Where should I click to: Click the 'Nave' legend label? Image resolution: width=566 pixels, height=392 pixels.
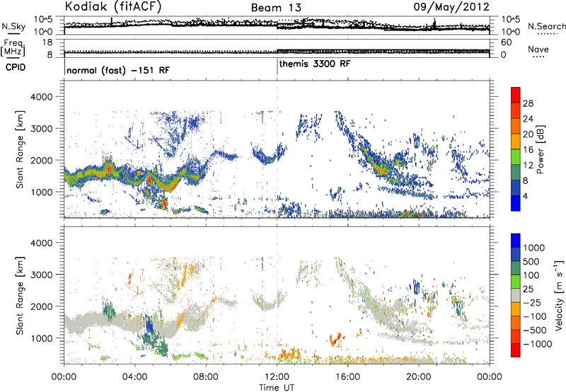538,49
